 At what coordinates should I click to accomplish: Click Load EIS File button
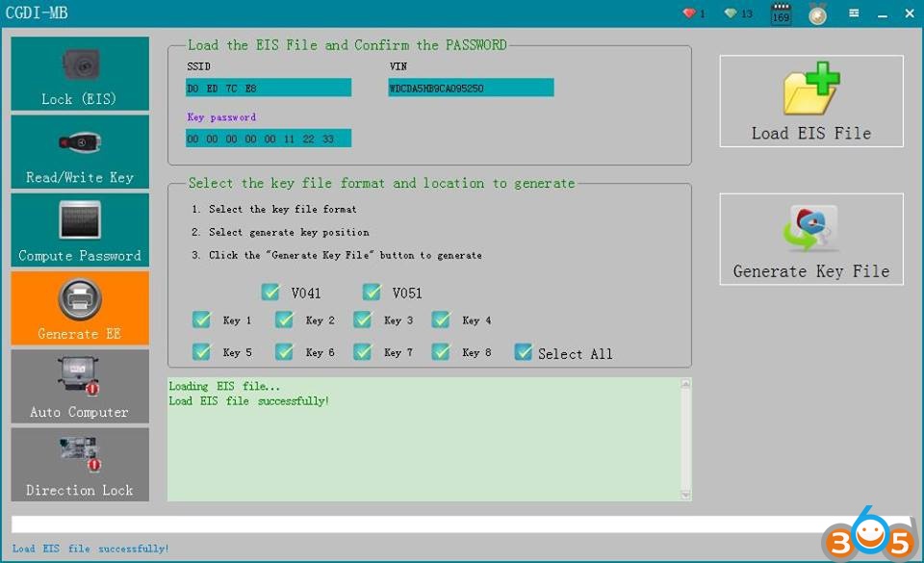(x=810, y=101)
